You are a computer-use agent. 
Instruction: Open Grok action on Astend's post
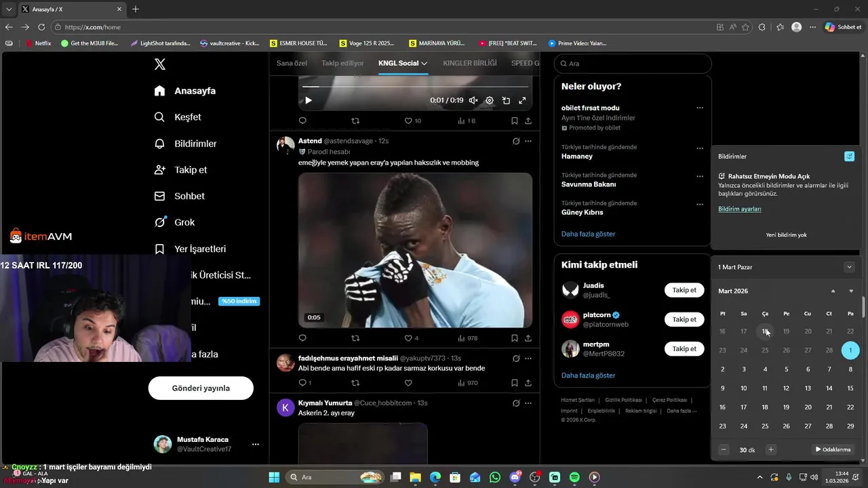515,141
